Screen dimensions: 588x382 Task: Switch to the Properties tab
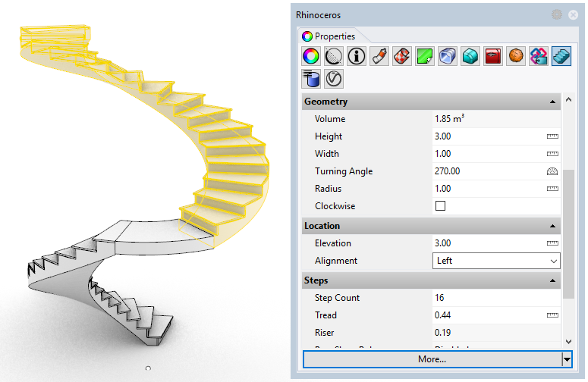(329, 36)
